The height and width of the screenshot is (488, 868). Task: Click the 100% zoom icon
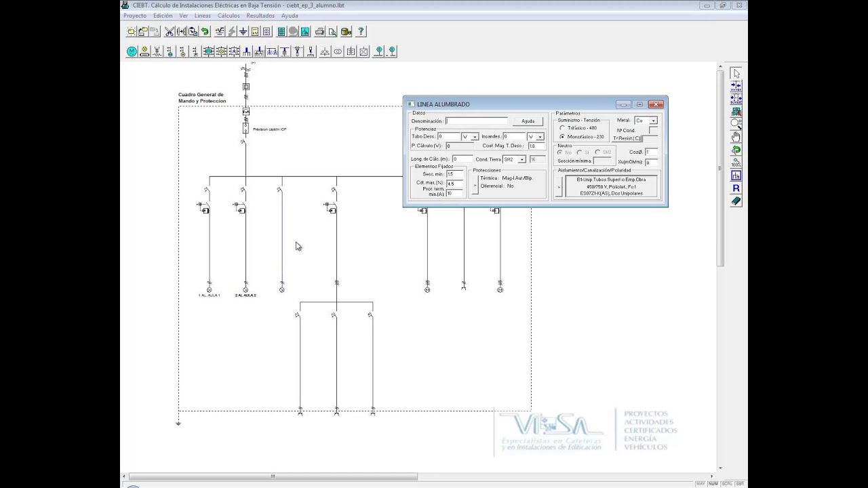pyautogui.click(x=736, y=163)
